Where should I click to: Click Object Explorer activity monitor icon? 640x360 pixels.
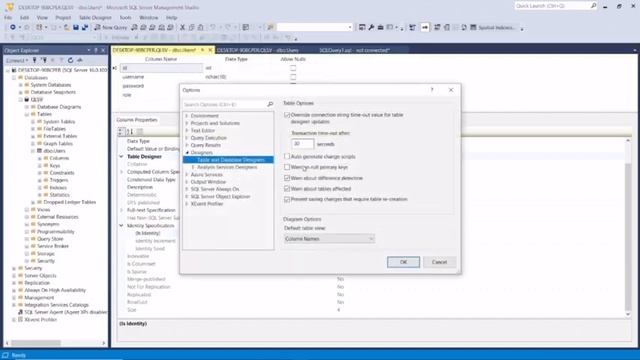pyautogui.click(x=80, y=60)
